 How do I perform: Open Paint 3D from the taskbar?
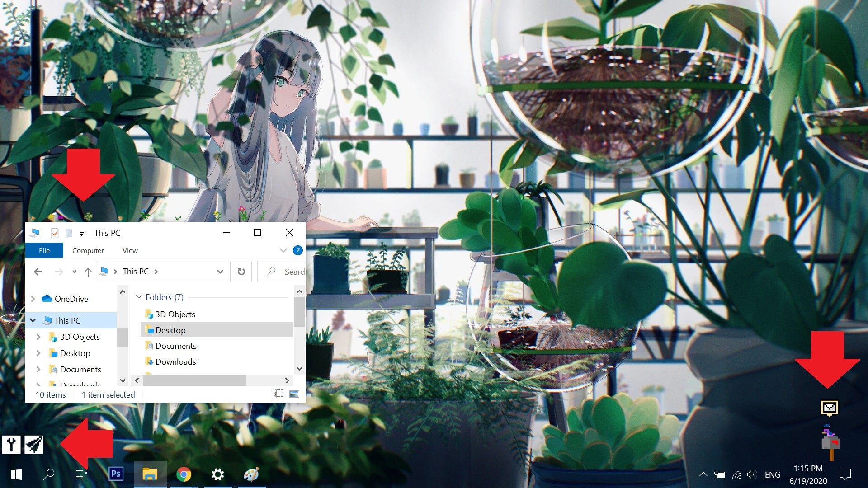click(252, 474)
